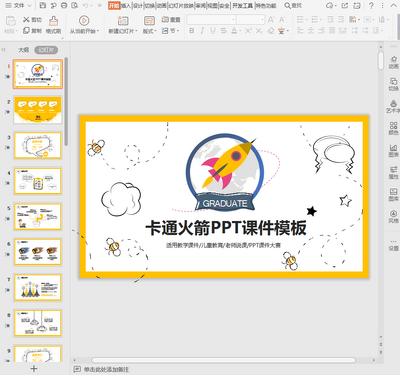
Task: Toggle Strikethrough formatting
Action: point(223,31)
